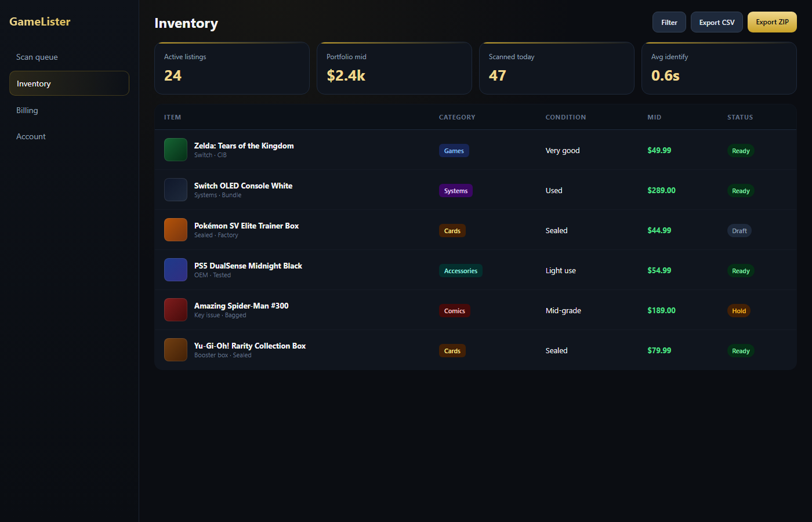Click the Key issue · Bagged subtitle
This screenshot has height=522, width=812.
pyautogui.click(x=220, y=315)
